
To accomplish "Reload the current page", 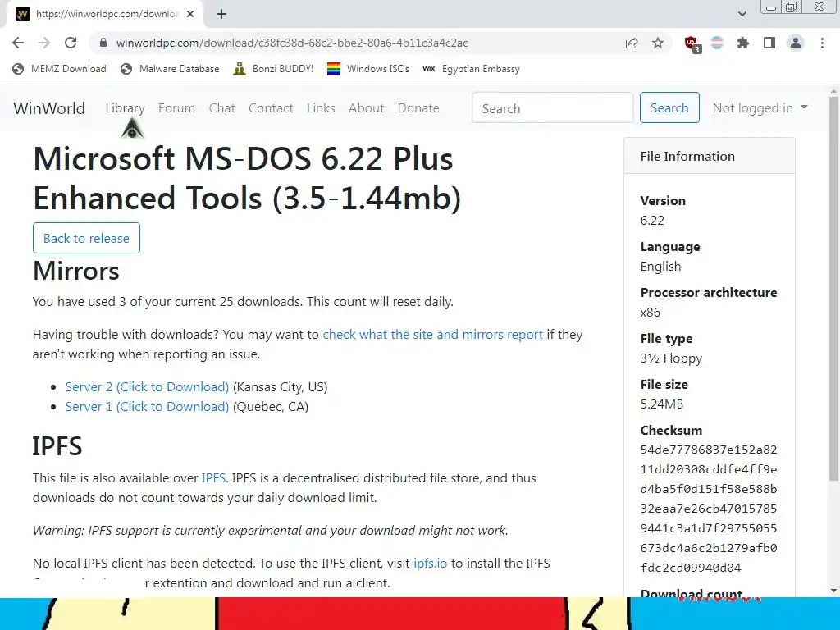I will click(71, 43).
